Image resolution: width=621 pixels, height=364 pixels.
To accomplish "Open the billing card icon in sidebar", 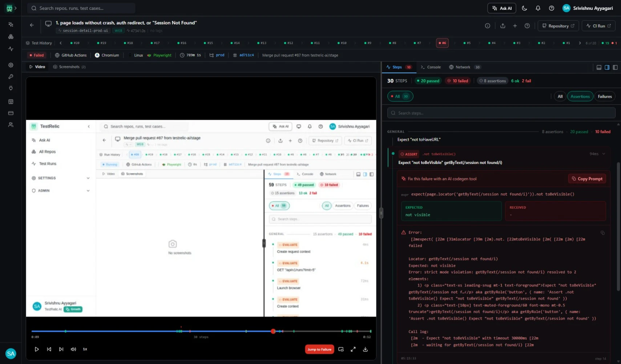I will pyautogui.click(x=11, y=113).
